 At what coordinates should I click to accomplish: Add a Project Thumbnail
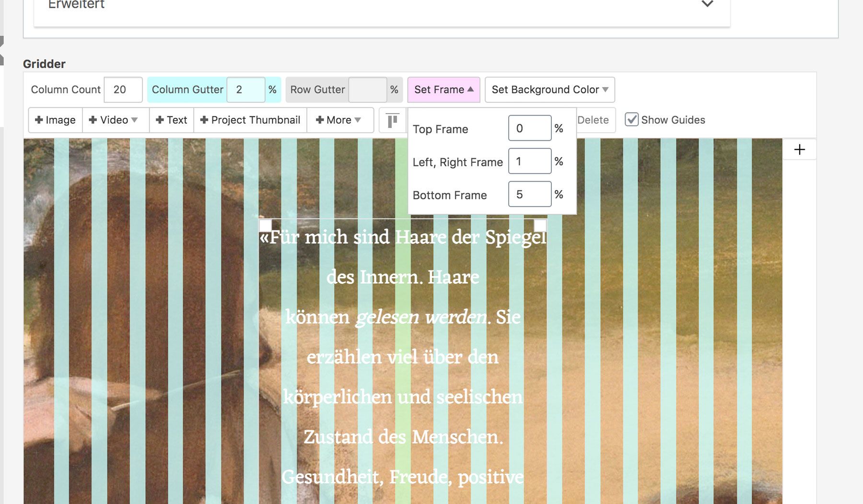click(250, 120)
